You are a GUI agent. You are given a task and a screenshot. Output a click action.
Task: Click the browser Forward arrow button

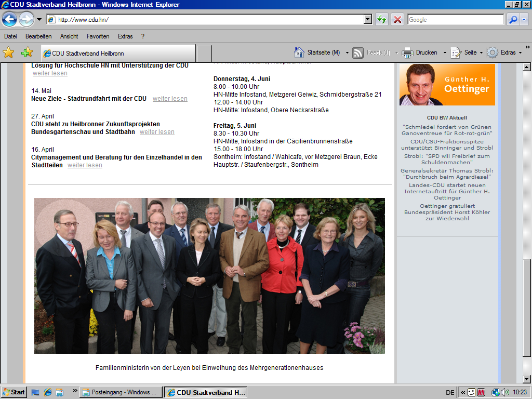(x=26, y=19)
